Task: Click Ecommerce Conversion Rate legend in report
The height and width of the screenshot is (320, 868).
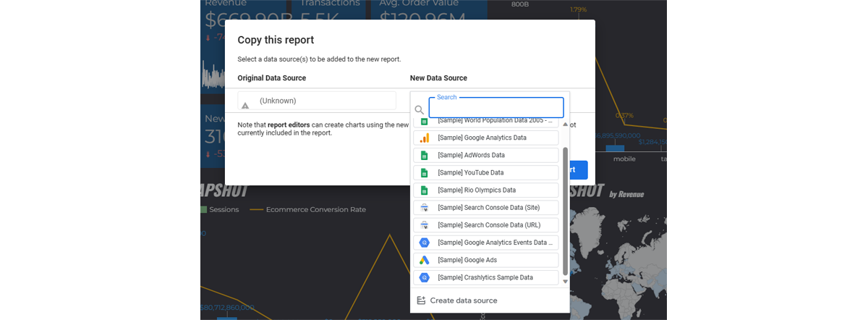Action: point(308,210)
